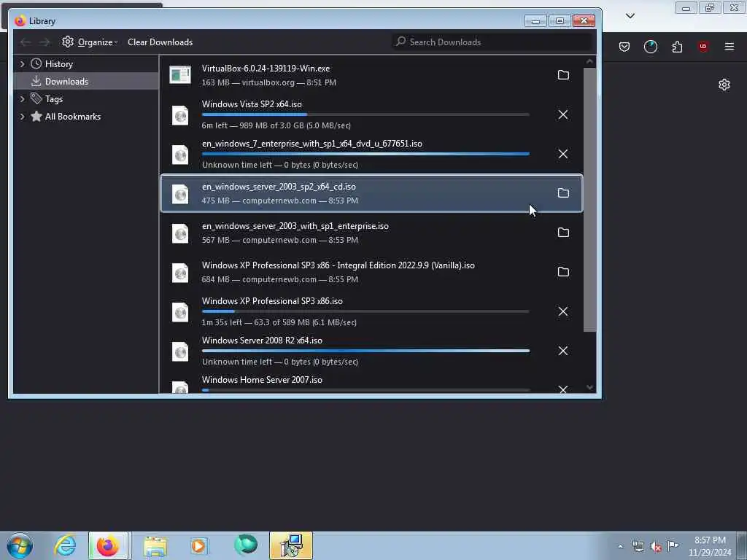The image size is (747, 560).
Task: Open the Windows Start menu
Action: point(20,545)
